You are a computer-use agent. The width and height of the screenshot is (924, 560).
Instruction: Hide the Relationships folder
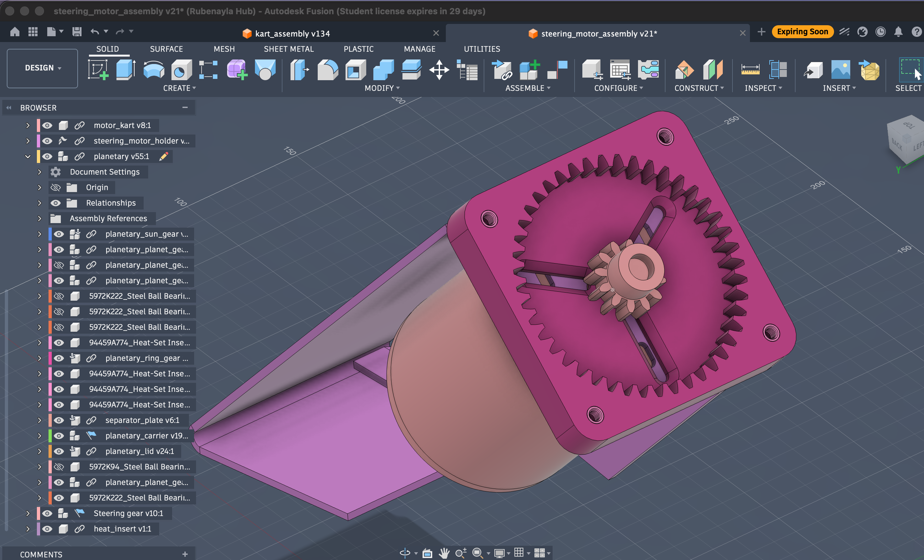(x=56, y=203)
